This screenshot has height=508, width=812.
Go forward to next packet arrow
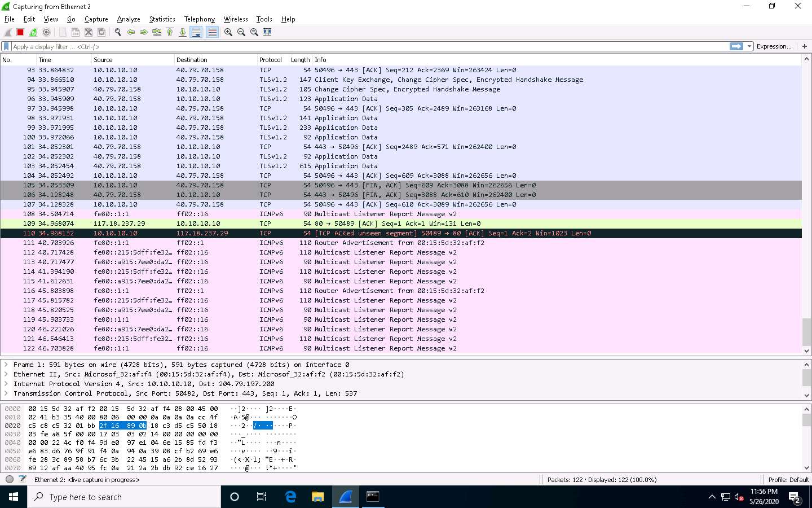[x=144, y=33]
